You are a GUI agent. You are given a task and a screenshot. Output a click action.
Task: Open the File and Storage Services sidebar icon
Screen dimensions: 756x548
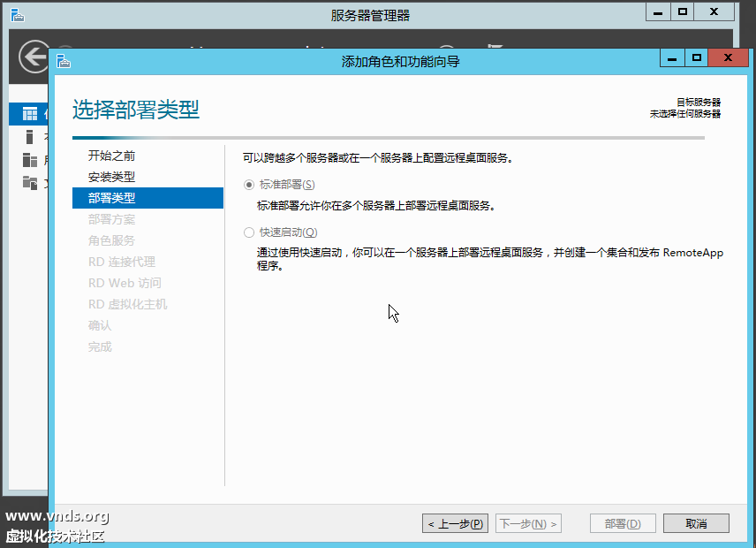point(30,182)
